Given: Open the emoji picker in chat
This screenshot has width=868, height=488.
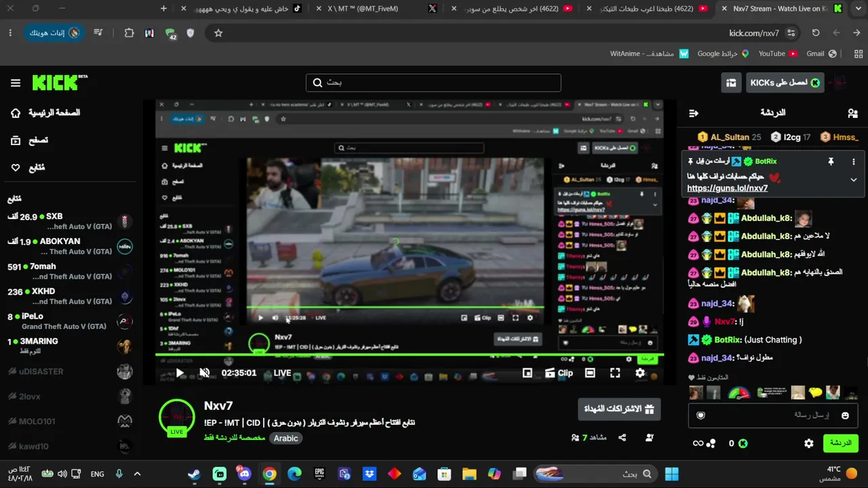Looking at the screenshot, I should tap(845, 415).
